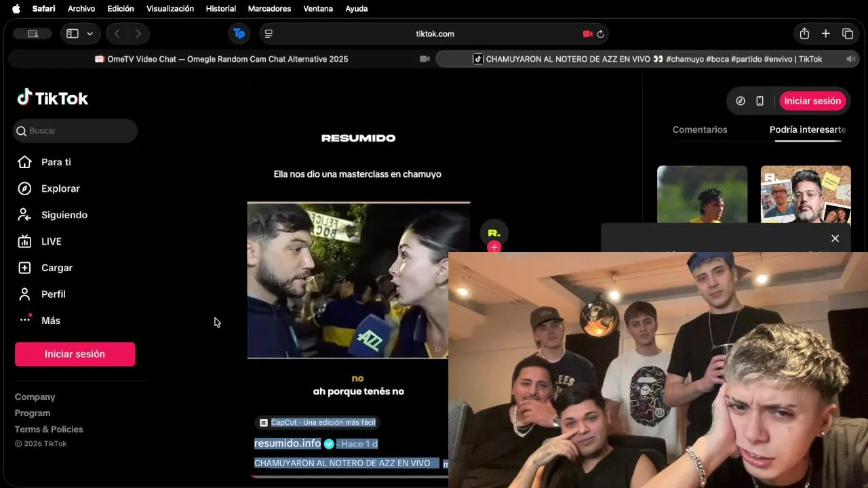Open the resumido.info profile name

point(288,443)
